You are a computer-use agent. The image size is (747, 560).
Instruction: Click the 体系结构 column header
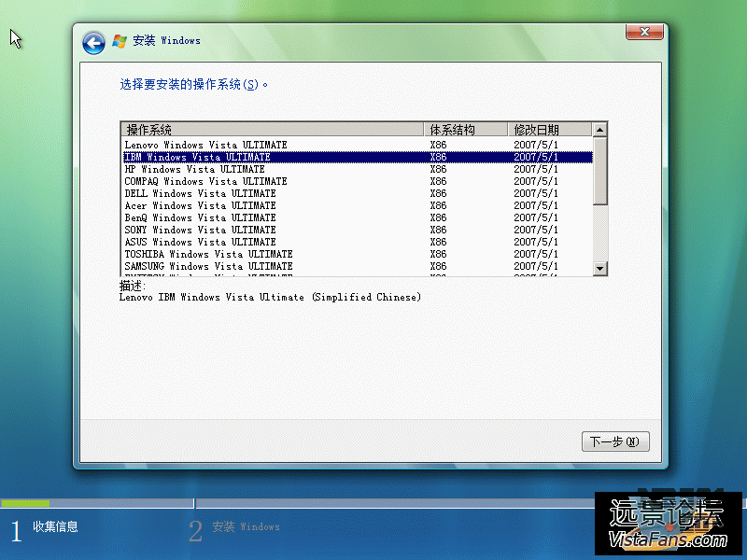(x=466, y=130)
